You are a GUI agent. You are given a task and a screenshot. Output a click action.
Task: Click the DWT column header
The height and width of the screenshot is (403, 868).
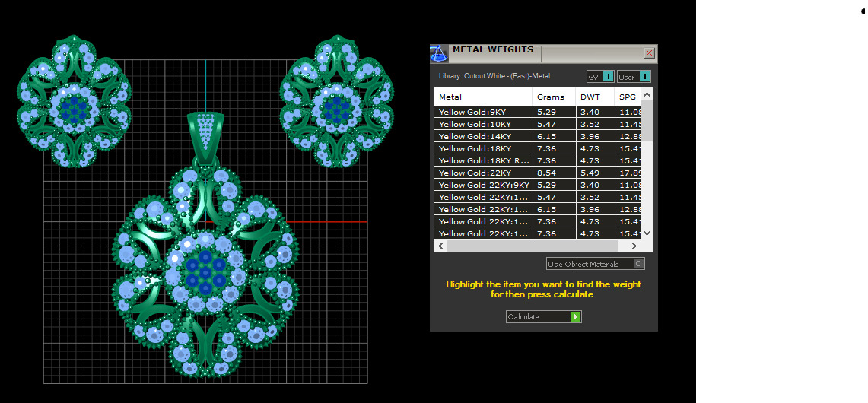click(x=595, y=97)
